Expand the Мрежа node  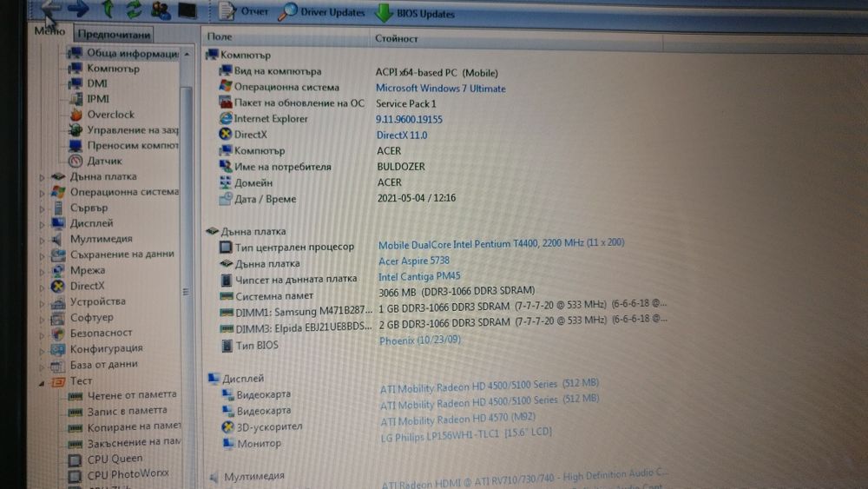(42, 272)
